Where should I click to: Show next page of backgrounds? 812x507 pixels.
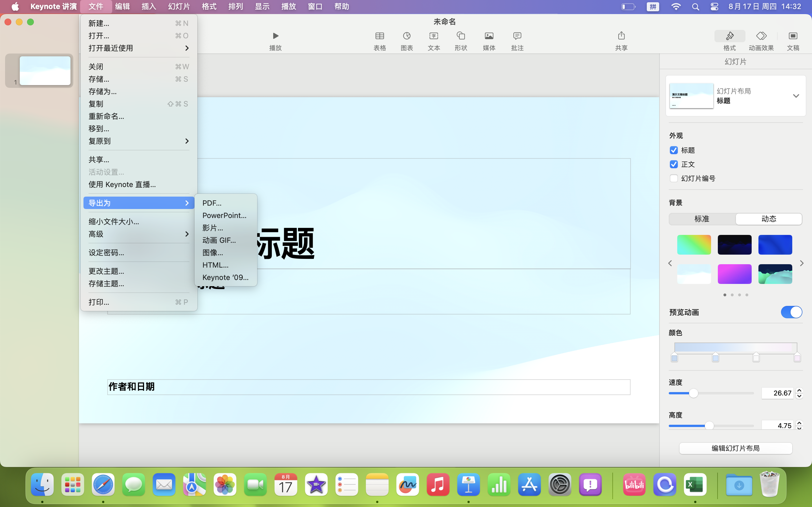click(802, 263)
